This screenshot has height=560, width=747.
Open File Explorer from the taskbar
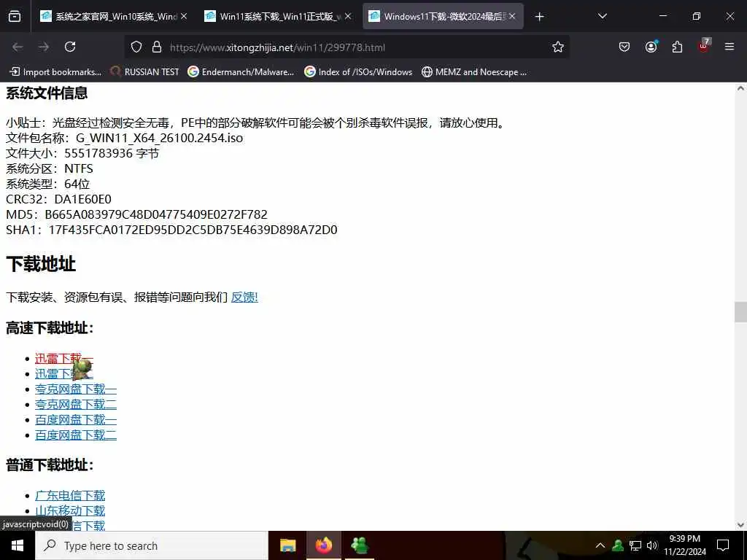[x=287, y=545]
